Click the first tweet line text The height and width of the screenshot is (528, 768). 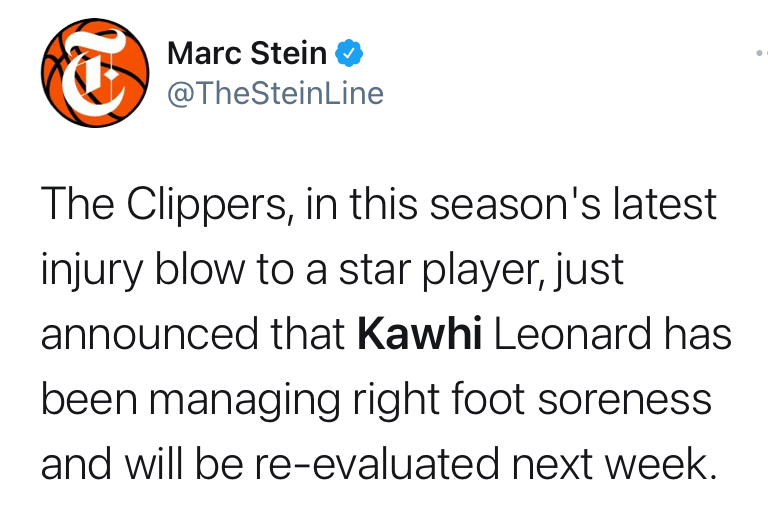coord(379,205)
